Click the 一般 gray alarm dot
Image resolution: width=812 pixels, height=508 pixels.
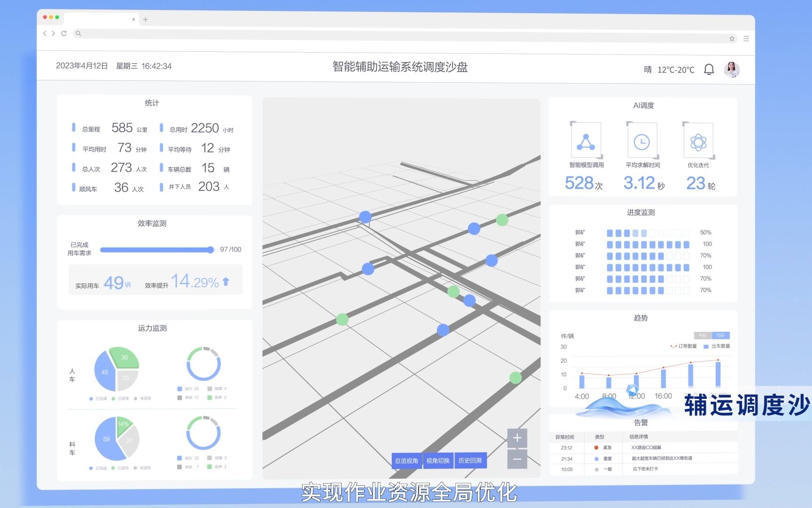tap(596, 469)
